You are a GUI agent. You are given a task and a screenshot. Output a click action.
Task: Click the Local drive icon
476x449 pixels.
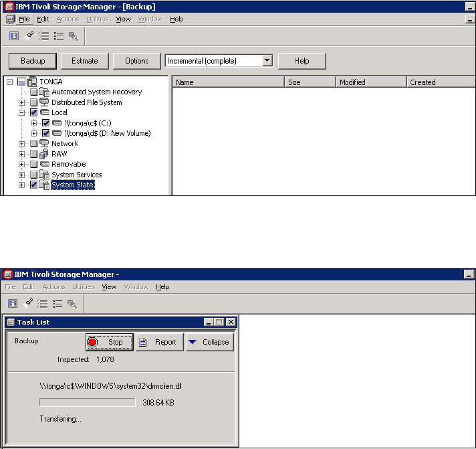pyautogui.click(x=44, y=112)
